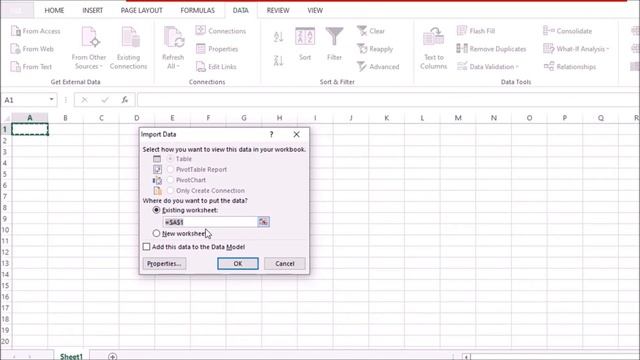
Task: Switch to the FORMULAS tab
Action: (x=198, y=11)
